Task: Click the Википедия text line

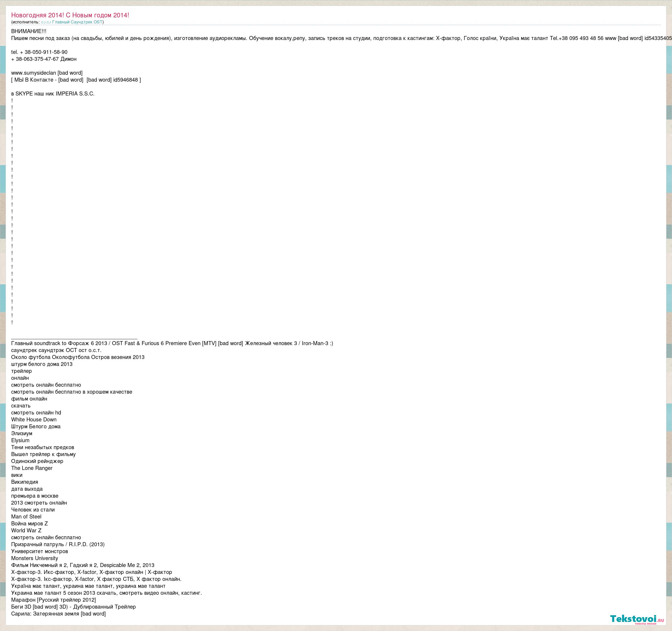Action: (25, 482)
